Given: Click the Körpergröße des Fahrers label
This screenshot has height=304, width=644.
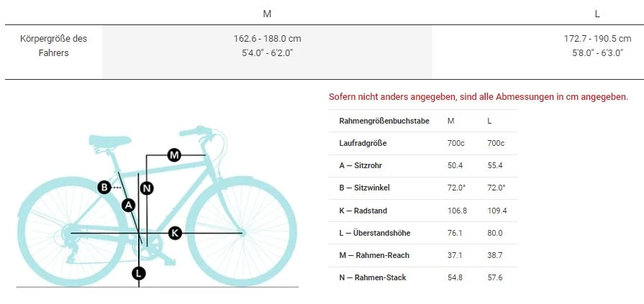Looking at the screenshot, I should pos(53,45).
